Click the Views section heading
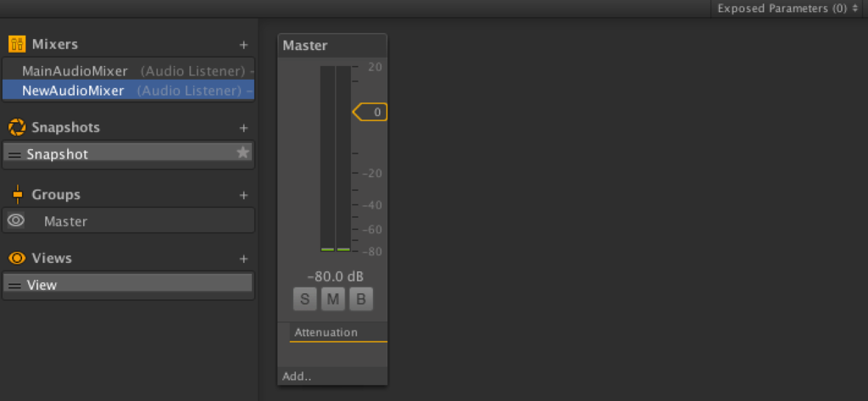The height and width of the screenshot is (401, 868). (52, 258)
